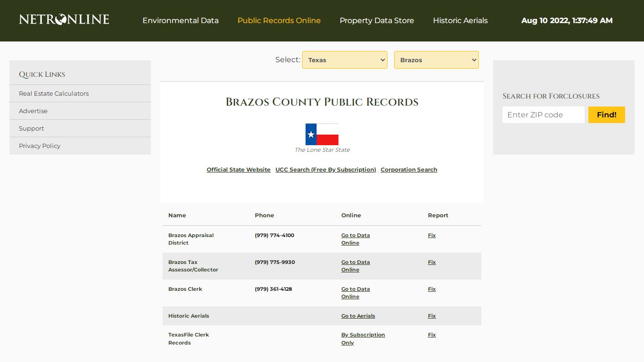This screenshot has width=644, height=362.
Task: Open UCC Search (Free By Subscription)
Action: (326, 170)
